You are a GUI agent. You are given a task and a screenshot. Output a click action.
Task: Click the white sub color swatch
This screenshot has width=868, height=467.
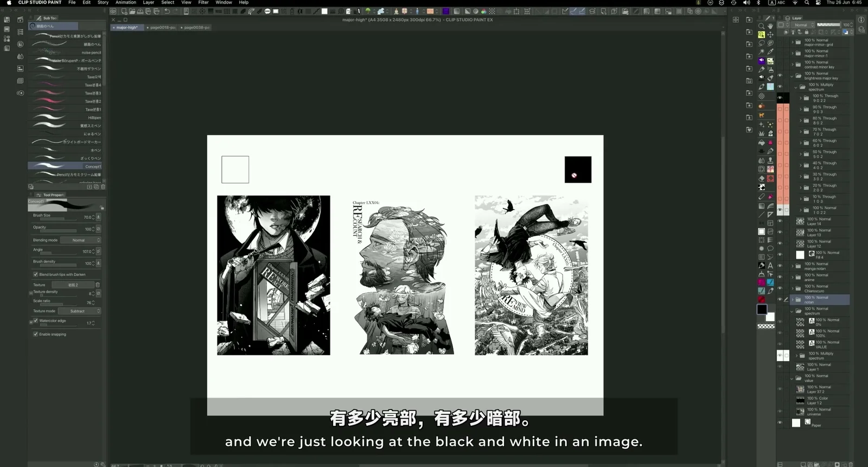coord(770,317)
